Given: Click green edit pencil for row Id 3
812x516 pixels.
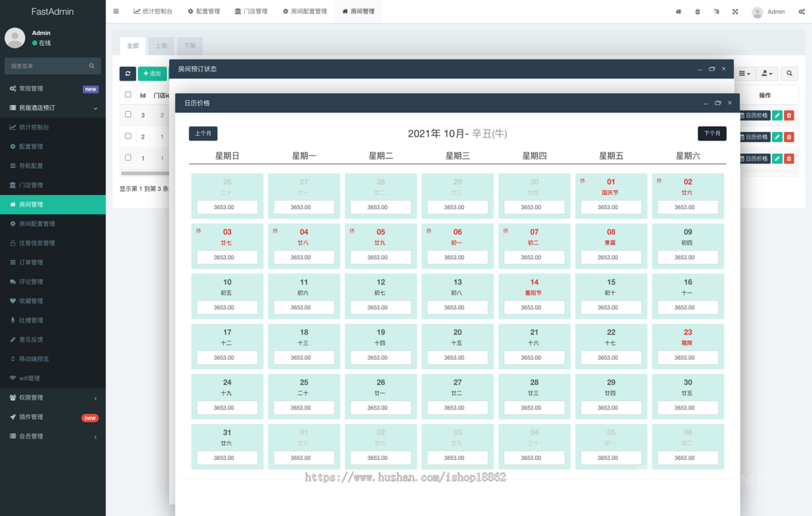Looking at the screenshot, I should pyautogui.click(x=777, y=116).
